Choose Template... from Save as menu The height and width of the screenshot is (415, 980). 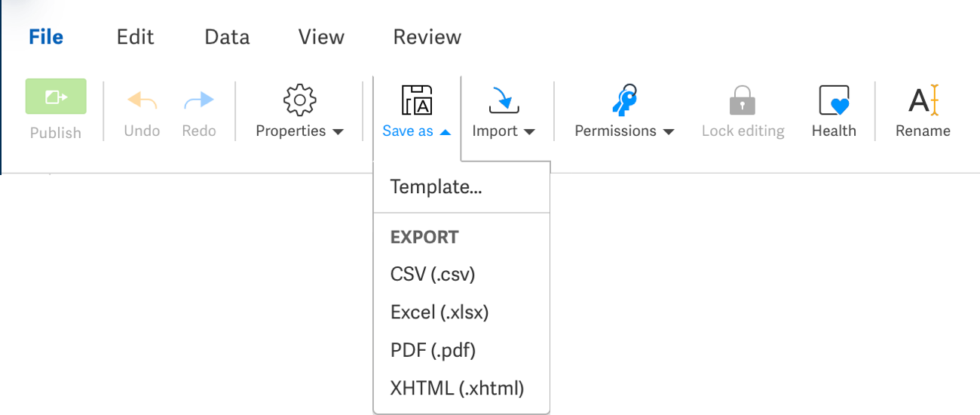(x=436, y=187)
